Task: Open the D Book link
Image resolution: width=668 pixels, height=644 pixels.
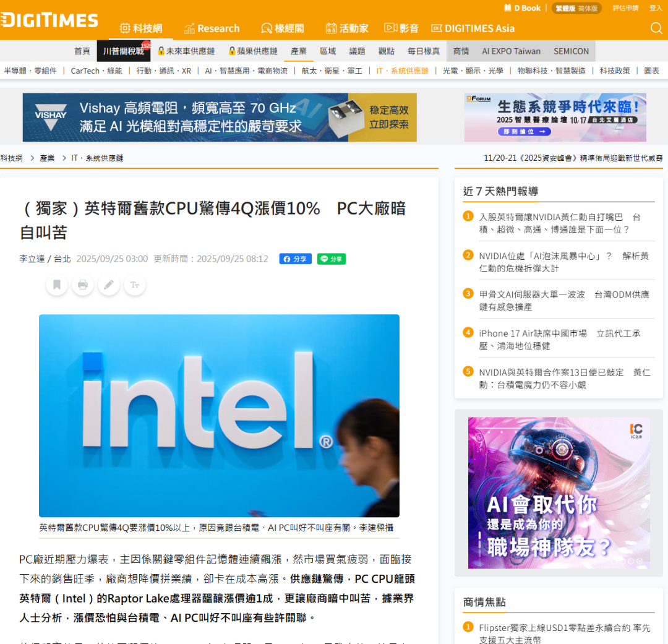Action: click(x=522, y=8)
